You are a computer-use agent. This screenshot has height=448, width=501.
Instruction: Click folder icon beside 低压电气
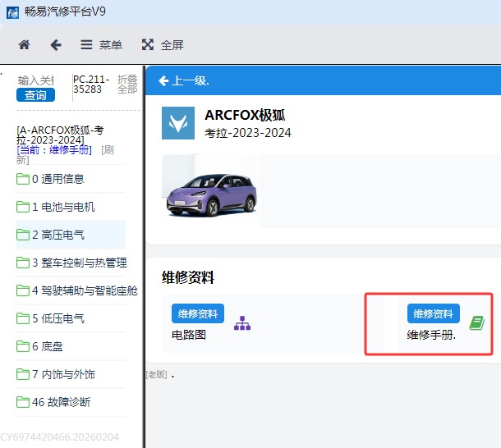point(23,318)
